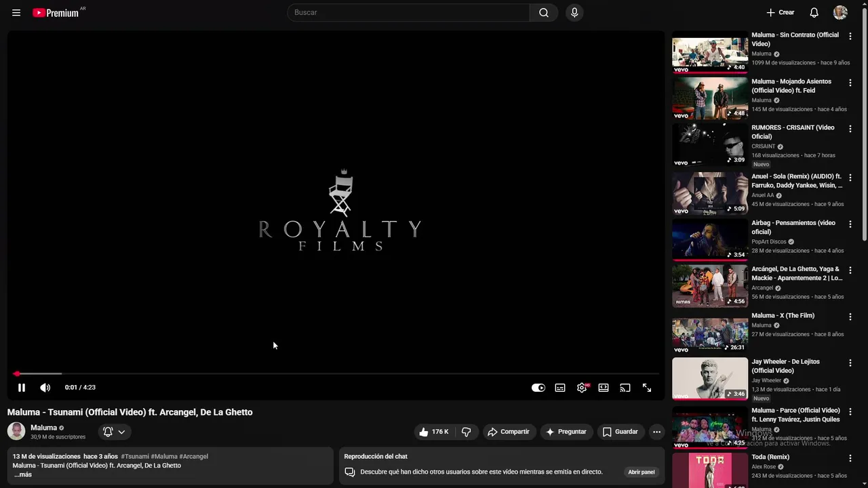This screenshot has width=868, height=488.
Task: Dislike the video
Action: tap(467, 432)
